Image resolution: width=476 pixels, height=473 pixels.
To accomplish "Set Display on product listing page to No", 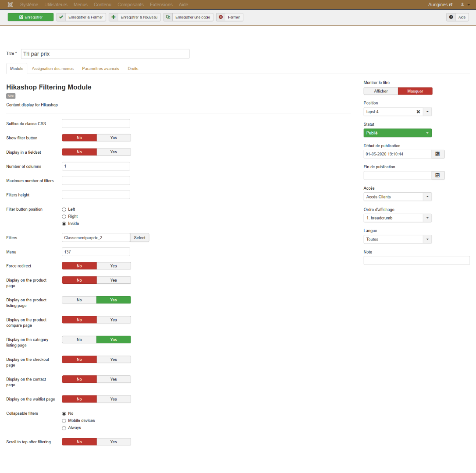I will pos(79,300).
